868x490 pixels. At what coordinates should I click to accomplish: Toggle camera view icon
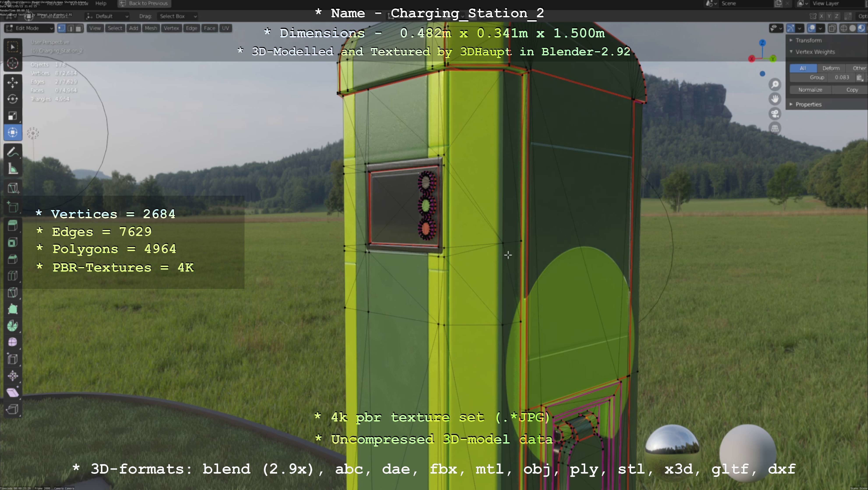pyautogui.click(x=775, y=114)
